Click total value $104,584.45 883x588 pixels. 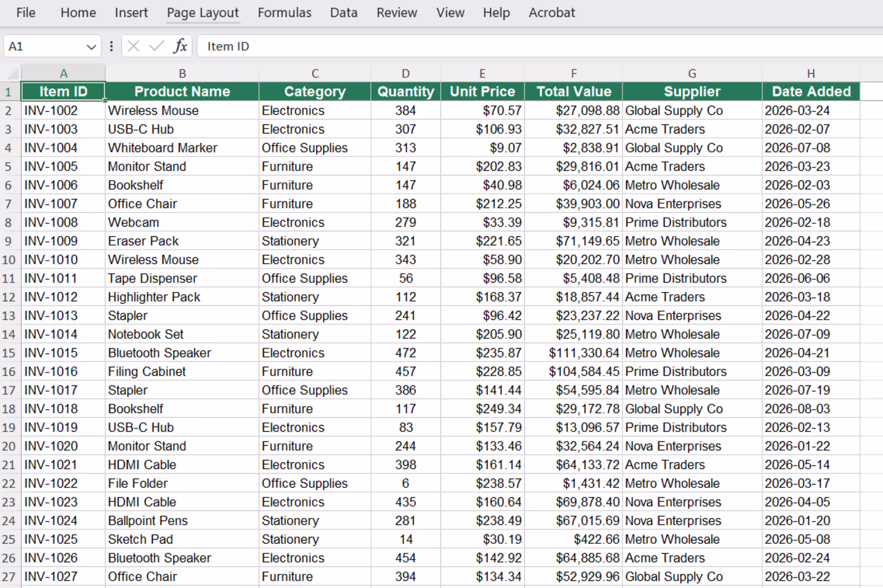coord(573,372)
